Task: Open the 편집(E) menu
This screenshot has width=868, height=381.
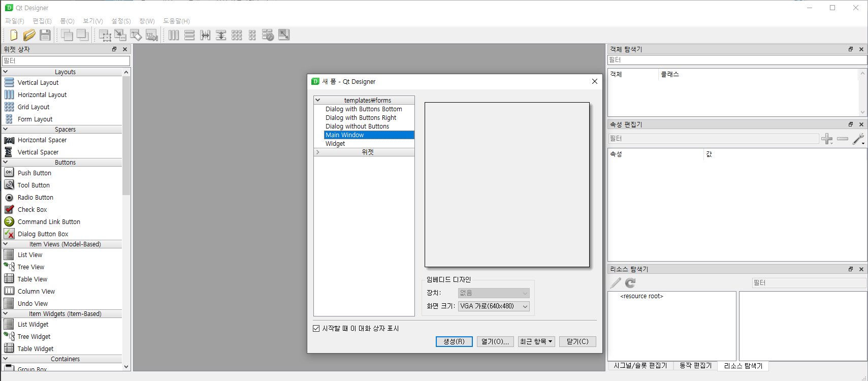Action: pyautogui.click(x=42, y=21)
